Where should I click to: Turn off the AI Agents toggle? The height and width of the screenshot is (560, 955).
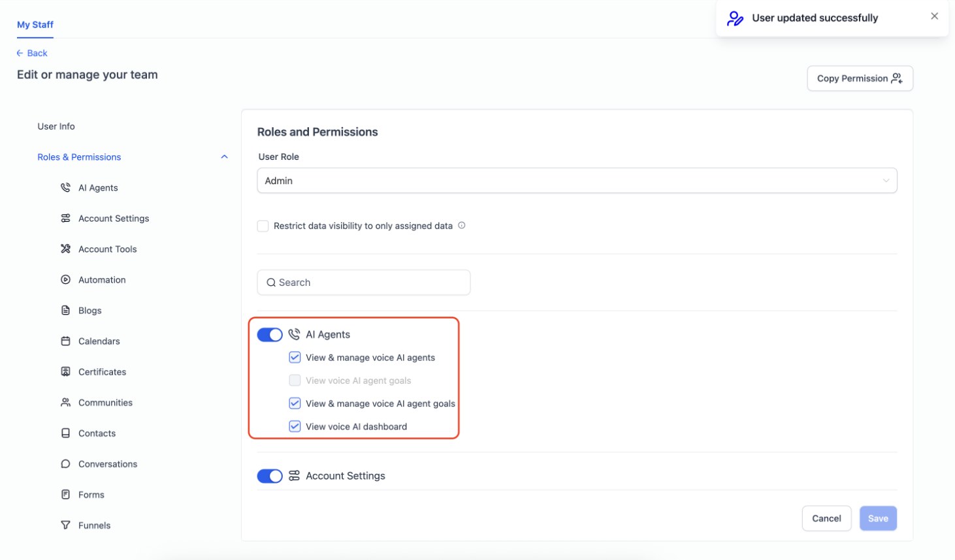pyautogui.click(x=270, y=335)
